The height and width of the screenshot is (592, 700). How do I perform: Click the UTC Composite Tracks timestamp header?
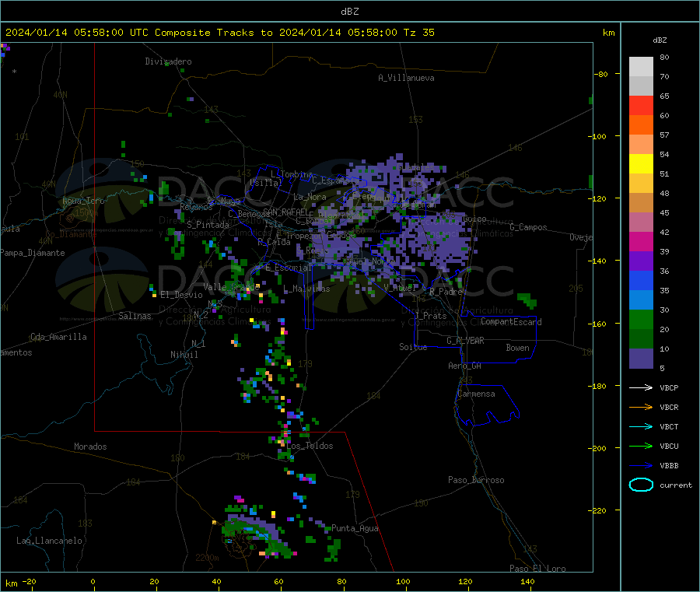pyautogui.click(x=220, y=33)
